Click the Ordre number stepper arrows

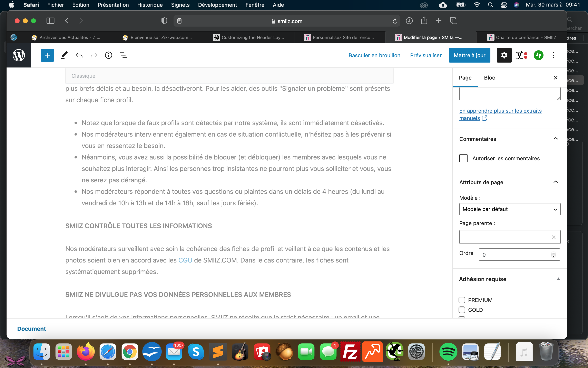click(553, 255)
